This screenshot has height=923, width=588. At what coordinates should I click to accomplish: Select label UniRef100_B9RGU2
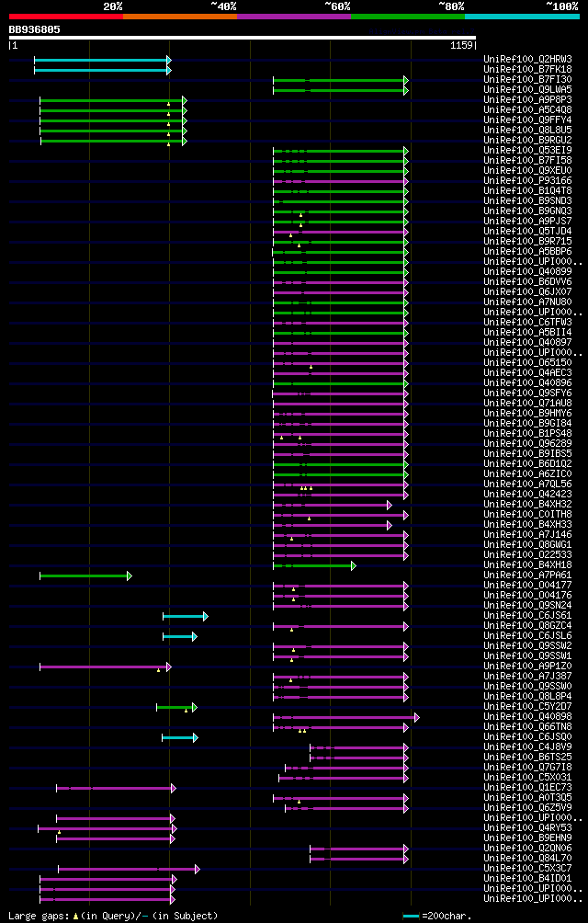tap(527, 140)
